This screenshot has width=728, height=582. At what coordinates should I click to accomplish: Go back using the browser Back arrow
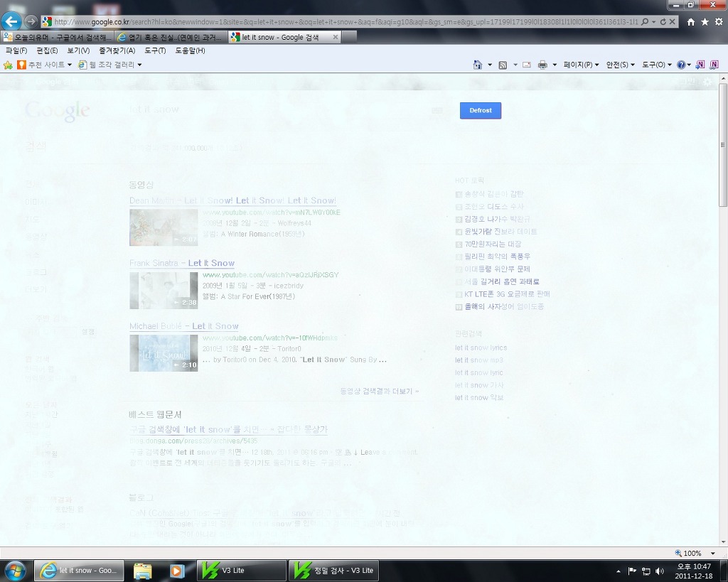[x=11, y=21]
